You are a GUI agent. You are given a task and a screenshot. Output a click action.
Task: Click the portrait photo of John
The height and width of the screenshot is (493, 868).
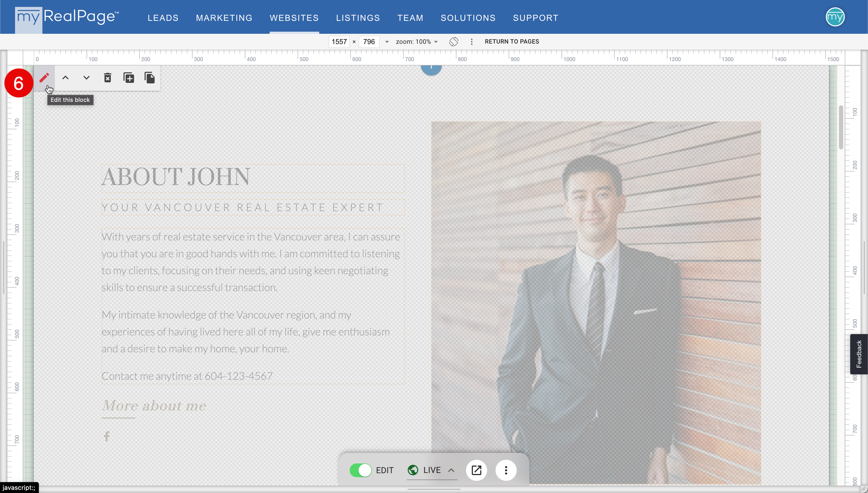pos(596,303)
